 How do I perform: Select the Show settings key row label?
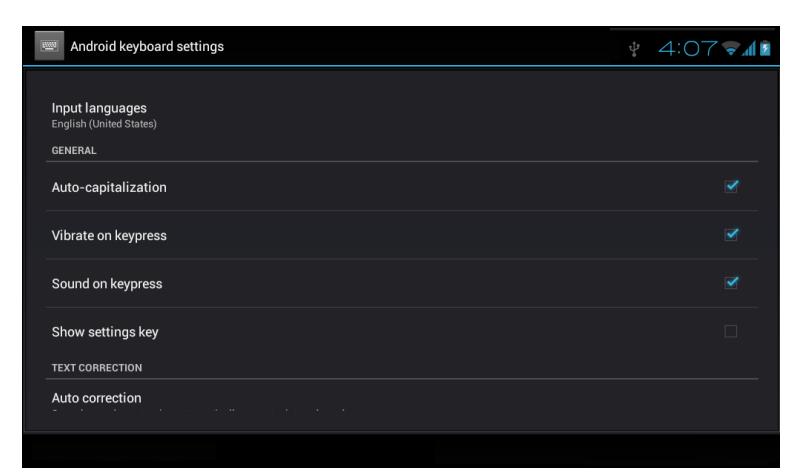tap(105, 332)
